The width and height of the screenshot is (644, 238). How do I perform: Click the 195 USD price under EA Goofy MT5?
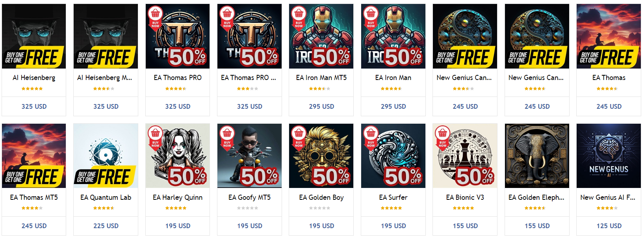point(250,226)
